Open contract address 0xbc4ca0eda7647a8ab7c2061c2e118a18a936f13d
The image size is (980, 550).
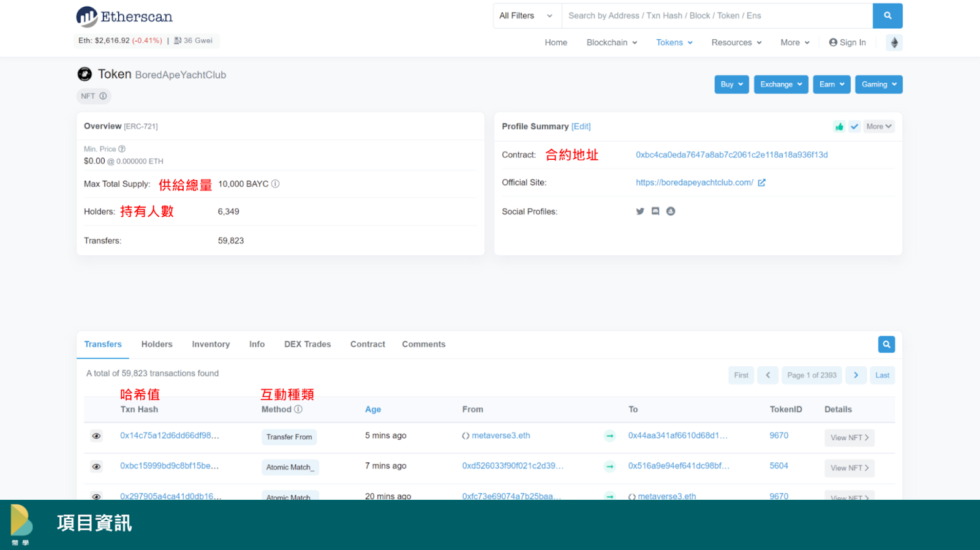click(732, 155)
